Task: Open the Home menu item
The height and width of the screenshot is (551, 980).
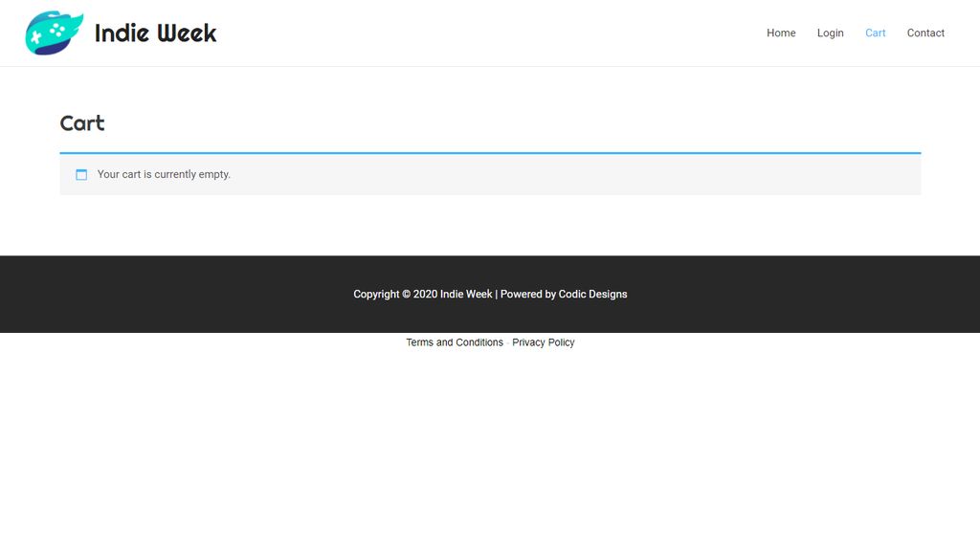Action: 781,33
